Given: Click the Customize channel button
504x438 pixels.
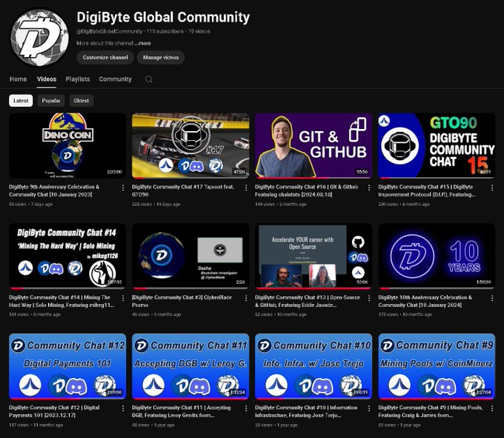Looking at the screenshot, I should (105, 58).
